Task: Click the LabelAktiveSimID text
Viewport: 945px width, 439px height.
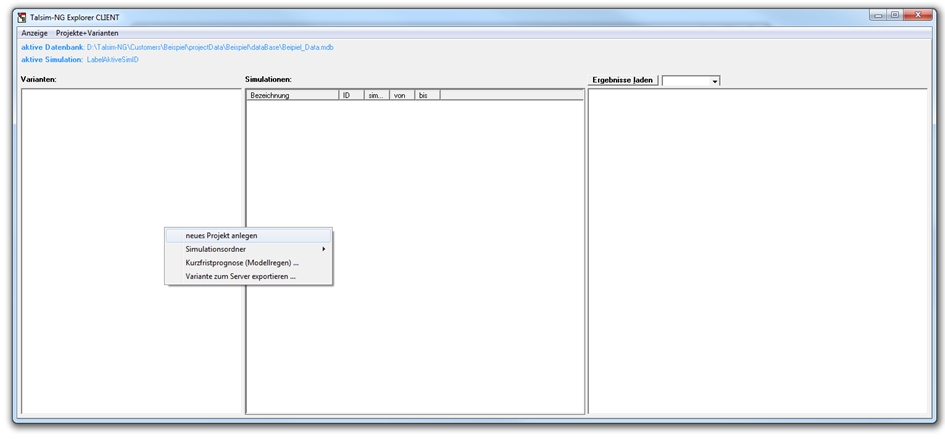Action: [x=112, y=60]
